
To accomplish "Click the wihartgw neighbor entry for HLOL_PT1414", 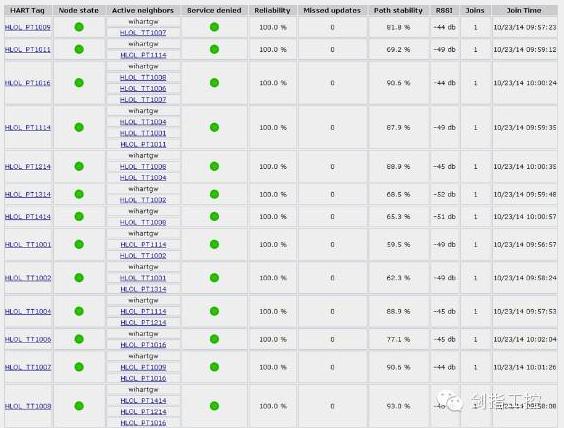I will [143, 211].
